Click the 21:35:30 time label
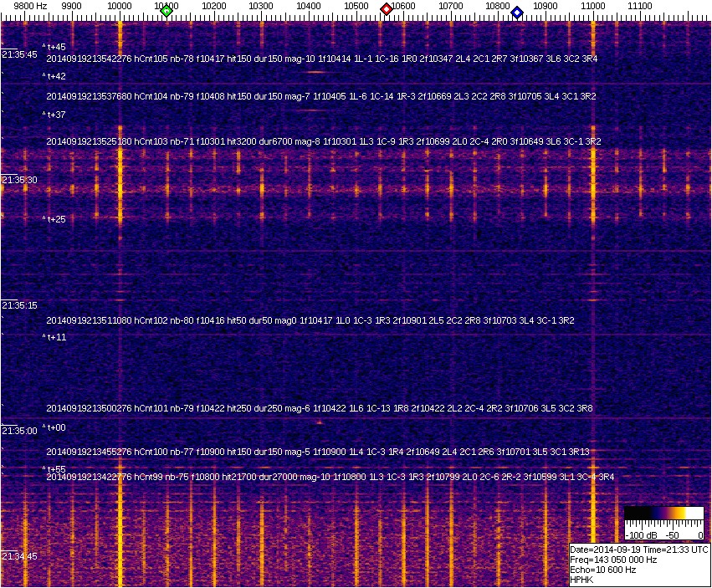Image resolution: width=712 pixels, height=588 pixels. [x=19, y=180]
